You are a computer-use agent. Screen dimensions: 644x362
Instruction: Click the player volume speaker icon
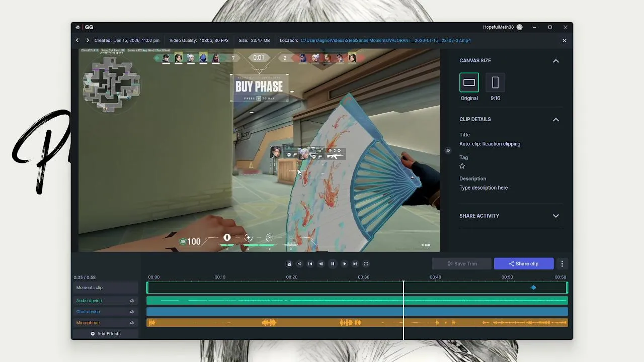[x=299, y=263]
